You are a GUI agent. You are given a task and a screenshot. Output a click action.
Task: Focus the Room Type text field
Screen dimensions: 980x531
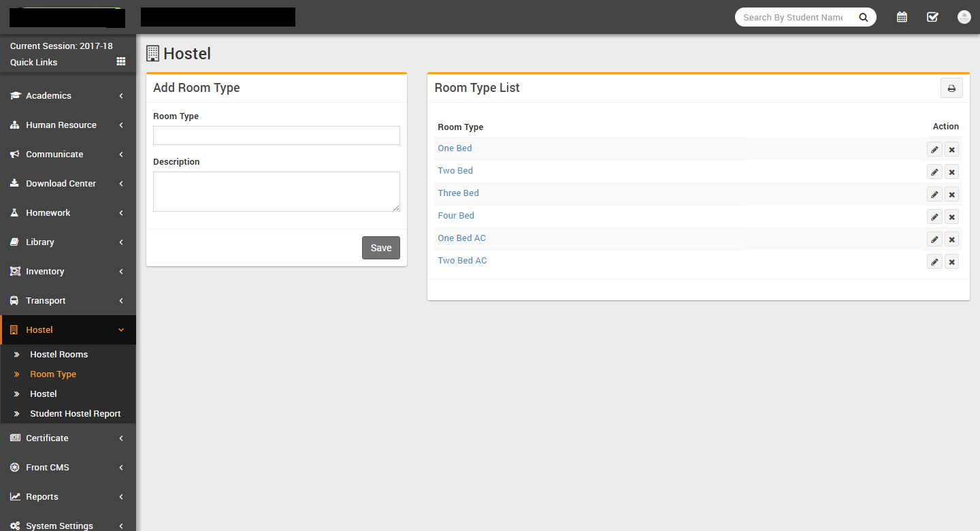point(276,135)
